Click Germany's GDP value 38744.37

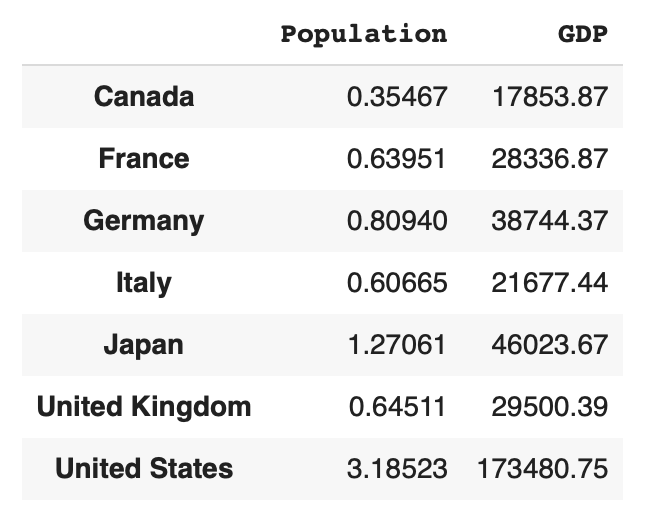click(x=549, y=221)
